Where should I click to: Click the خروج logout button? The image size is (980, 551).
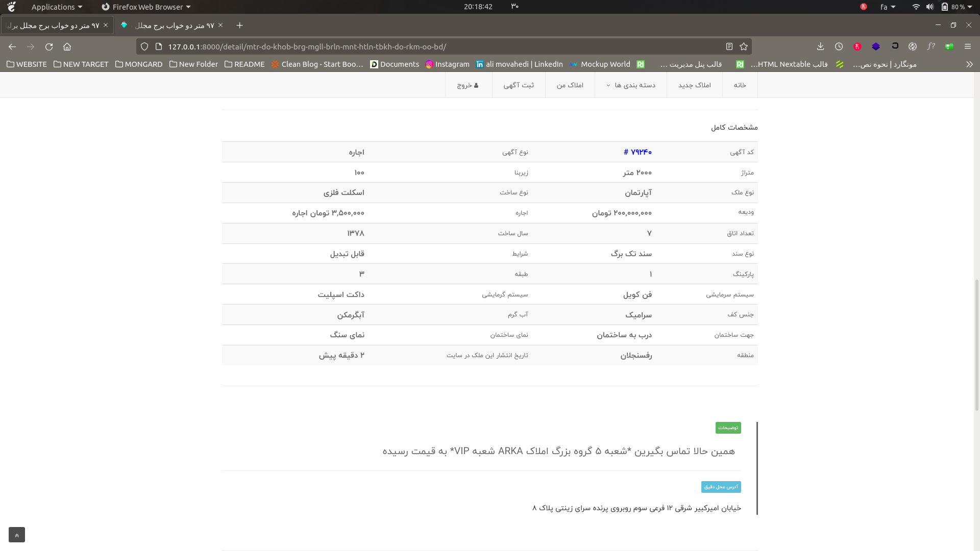pyautogui.click(x=467, y=85)
